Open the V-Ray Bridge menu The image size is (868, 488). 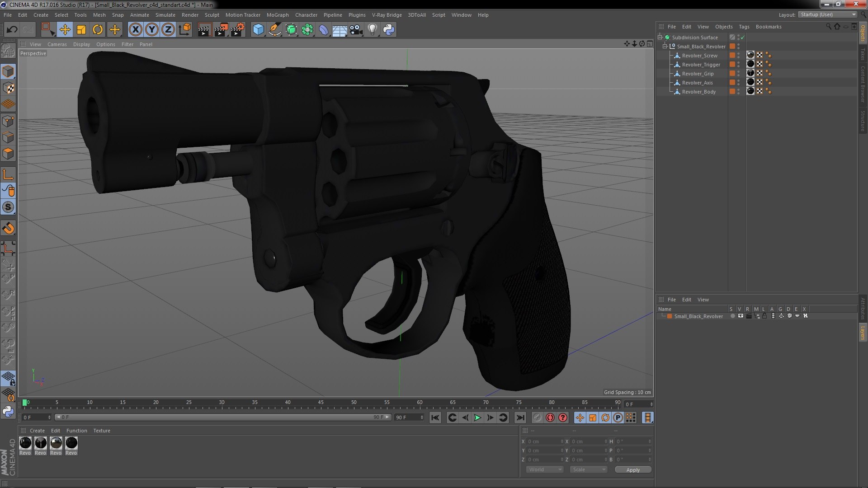coord(387,15)
